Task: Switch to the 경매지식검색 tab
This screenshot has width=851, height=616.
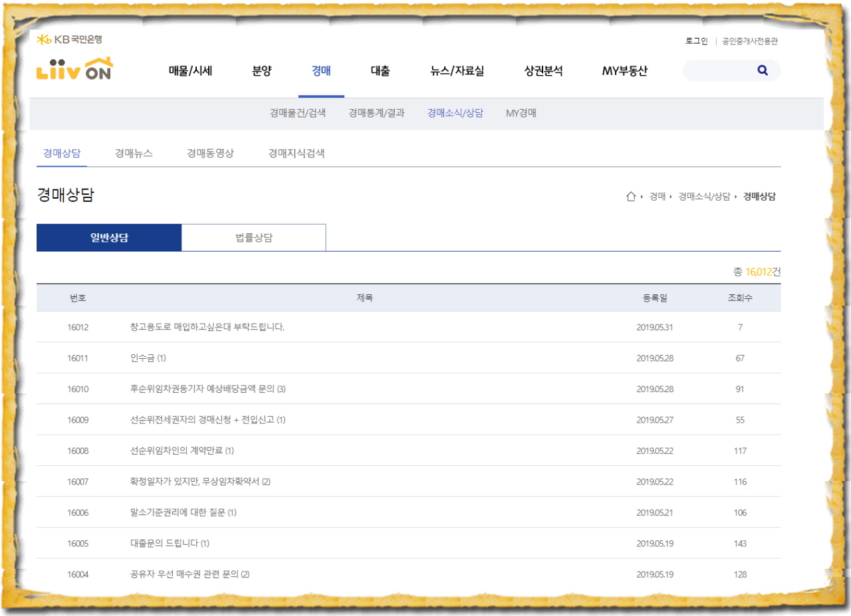Action: click(x=297, y=154)
